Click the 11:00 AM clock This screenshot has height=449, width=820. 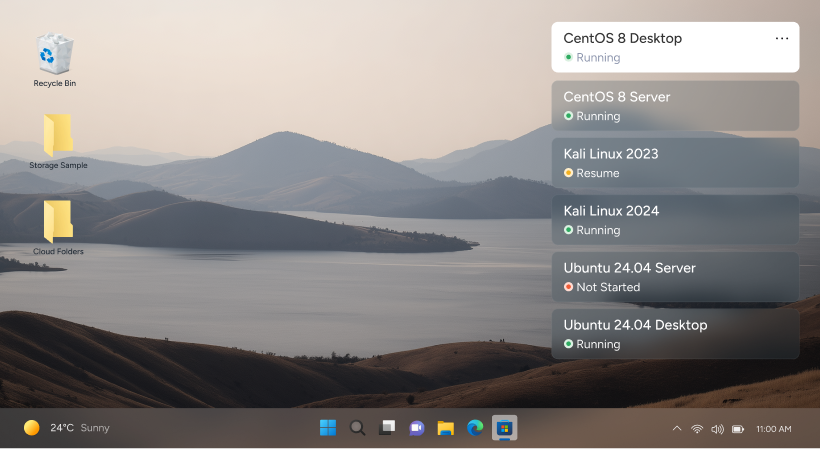tap(773, 429)
